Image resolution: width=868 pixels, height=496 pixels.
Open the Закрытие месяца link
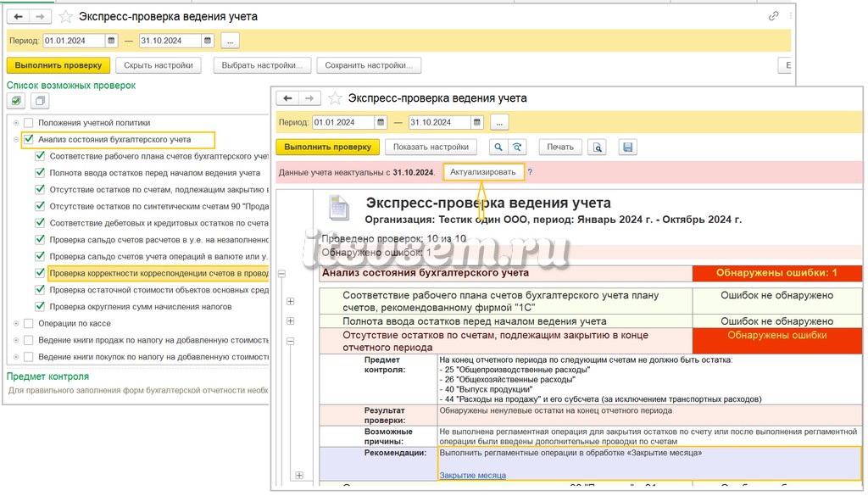pyautogui.click(x=473, y=475)
